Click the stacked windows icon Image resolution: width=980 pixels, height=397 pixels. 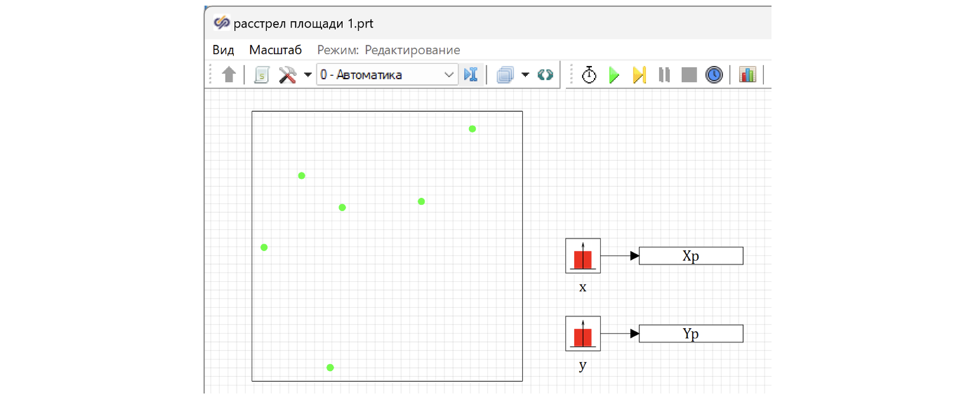click(505, 75)
